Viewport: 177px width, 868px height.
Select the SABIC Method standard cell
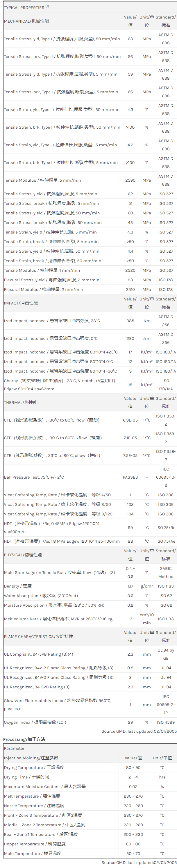165,572
